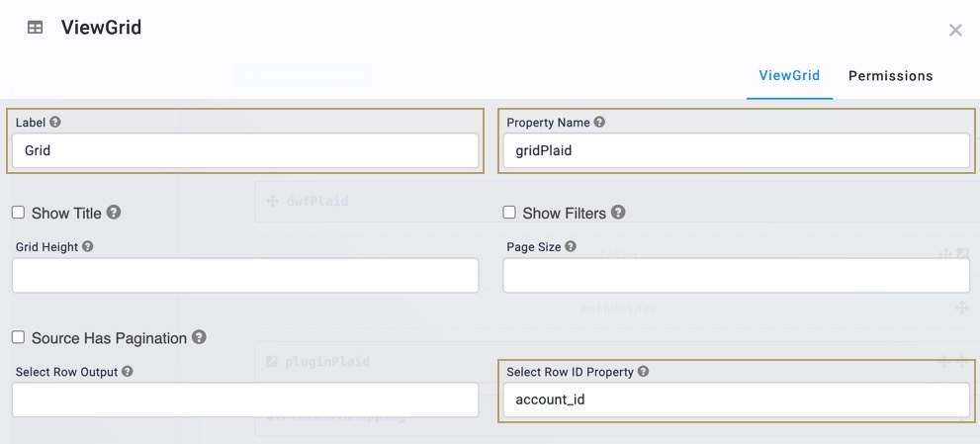980x444 pixels.
Task: Open help tooltip next to Label
Action: click(x=55, y=122)
